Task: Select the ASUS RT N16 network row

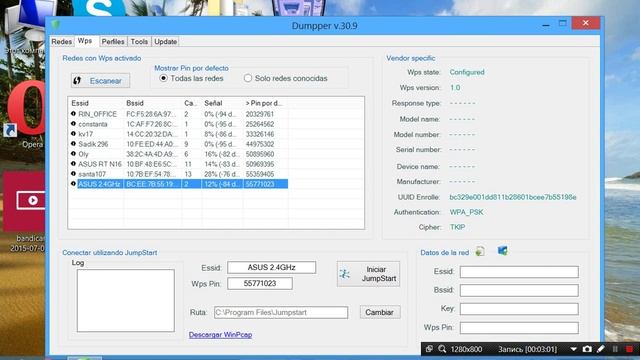Action: (179, 164)
